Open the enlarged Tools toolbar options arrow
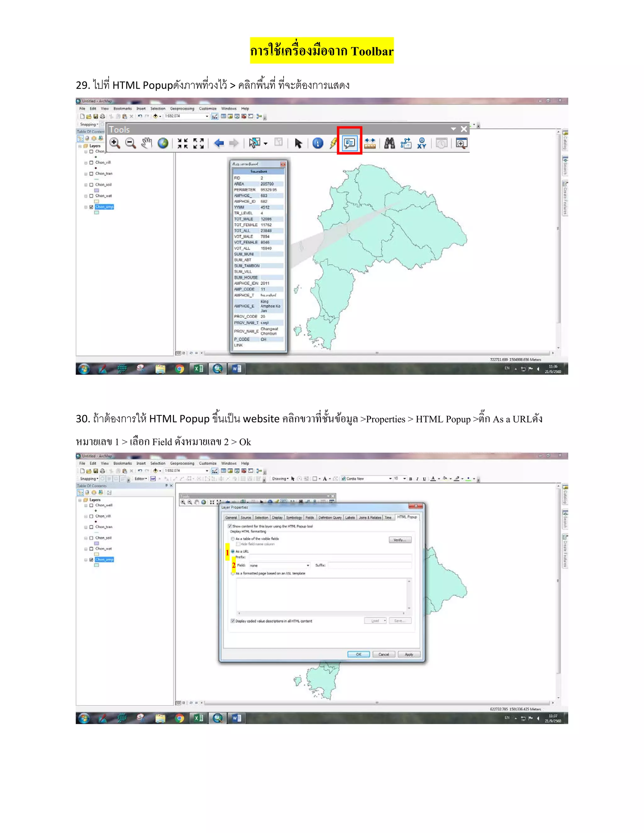This screenshot has height=833, width=644. click(453, 129)
